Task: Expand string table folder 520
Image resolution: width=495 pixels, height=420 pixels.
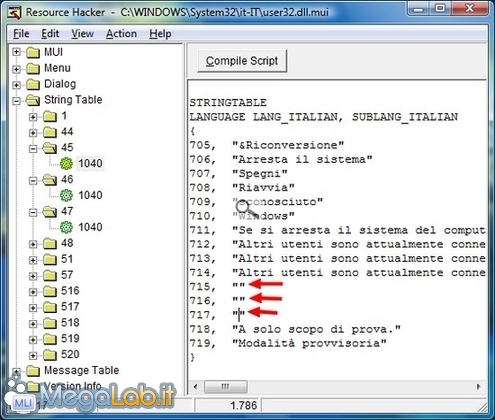Action: point(33,355)
